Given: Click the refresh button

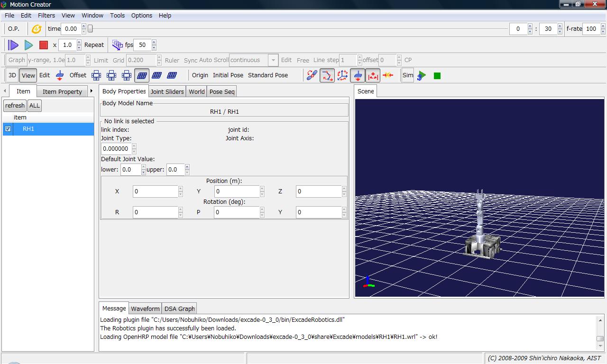Looking at the screenshot, I should tap(15, 105).
